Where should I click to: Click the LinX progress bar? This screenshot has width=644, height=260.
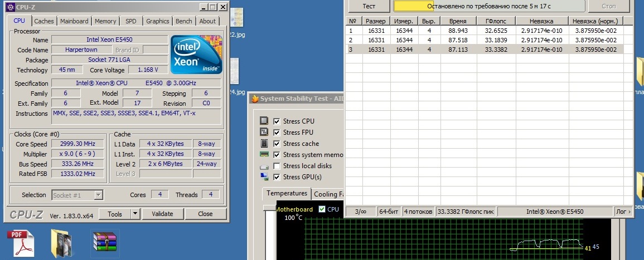(489, 6)
